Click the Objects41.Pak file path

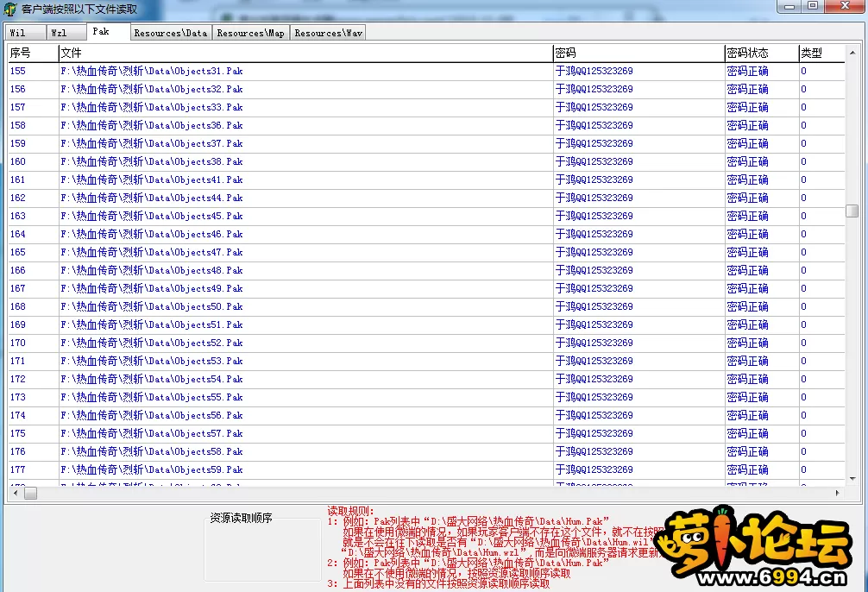[x=152, y=180]
